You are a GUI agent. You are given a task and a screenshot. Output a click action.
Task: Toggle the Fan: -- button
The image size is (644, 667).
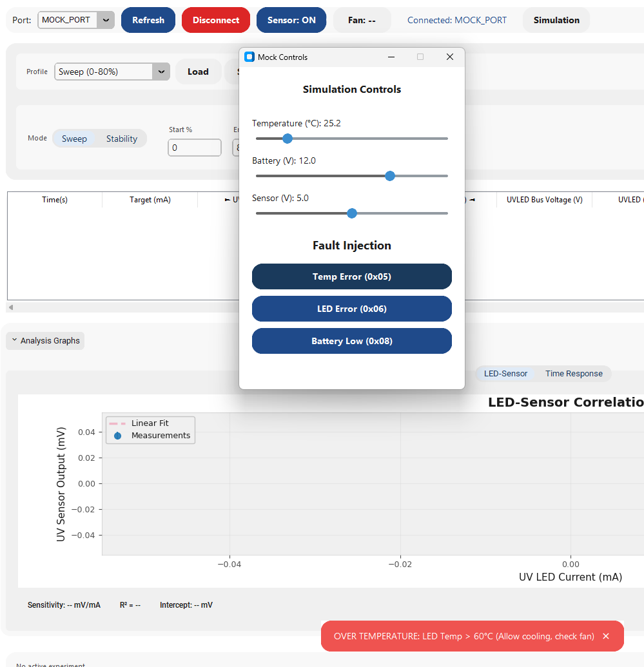tap(362, 20)
